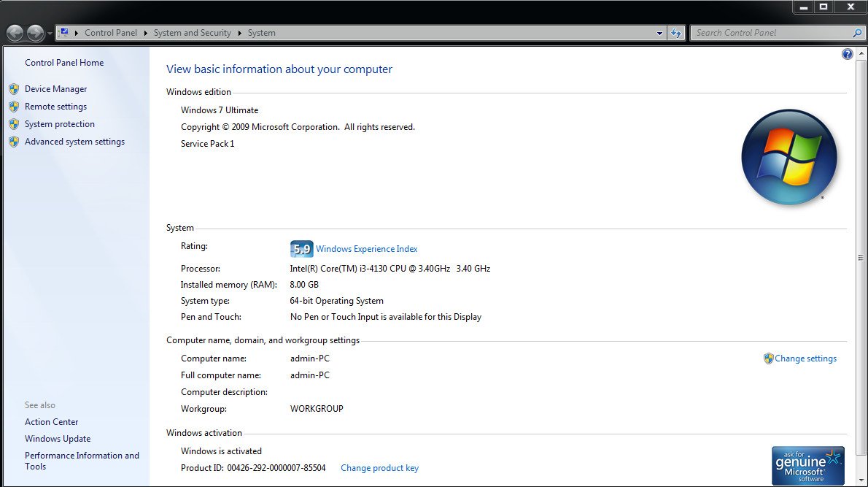Open the recent pages dropdown next to Forward

coord(50,34)
